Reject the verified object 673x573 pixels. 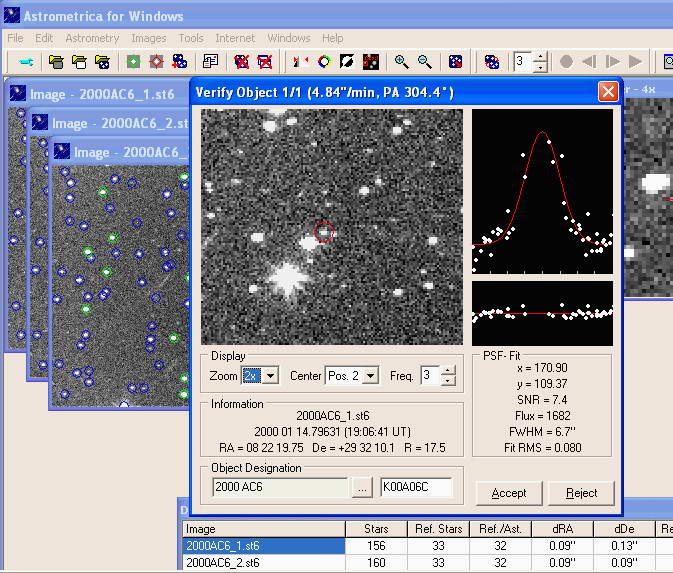581,493
